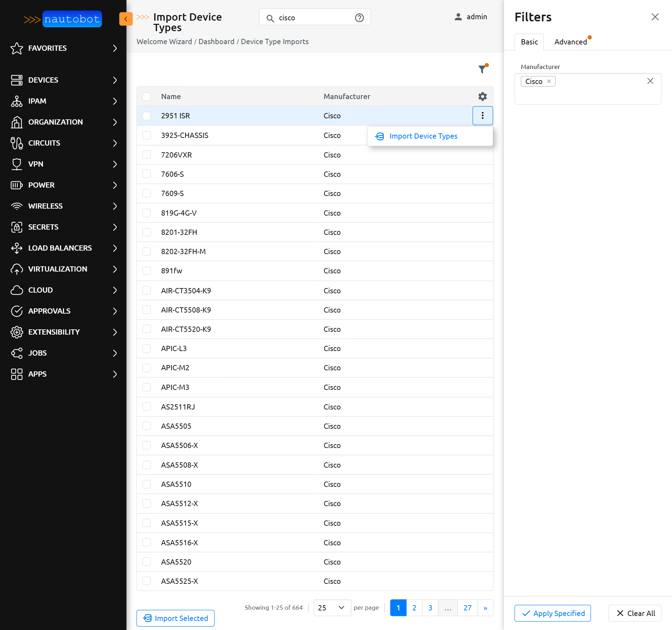Collapse the sidebar using the left chevron

[x=126, y=19]
